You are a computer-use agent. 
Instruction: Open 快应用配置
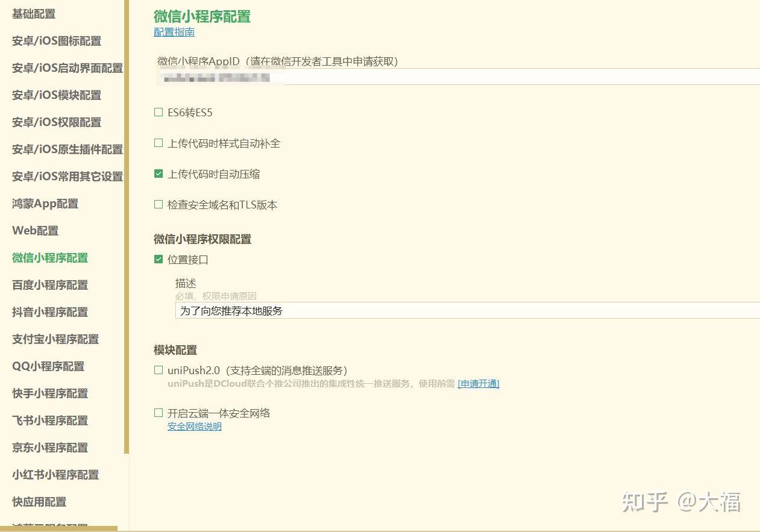tap(39, 502)
